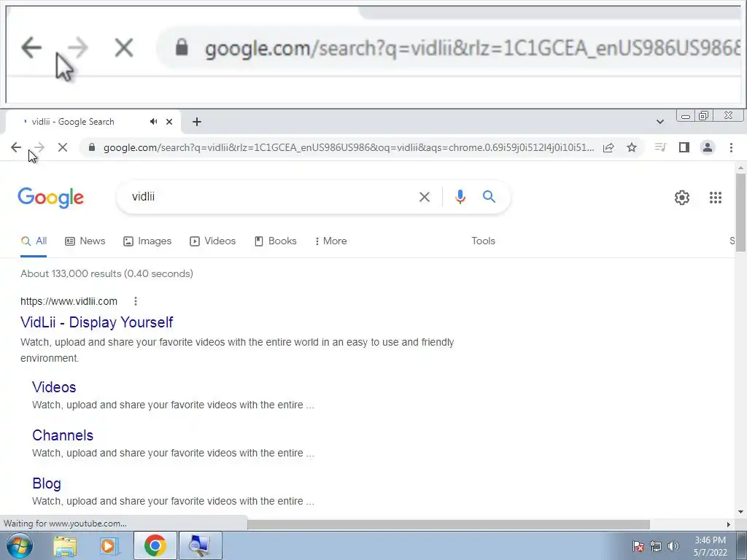Open the share page icon in address bar

[608, 147]
